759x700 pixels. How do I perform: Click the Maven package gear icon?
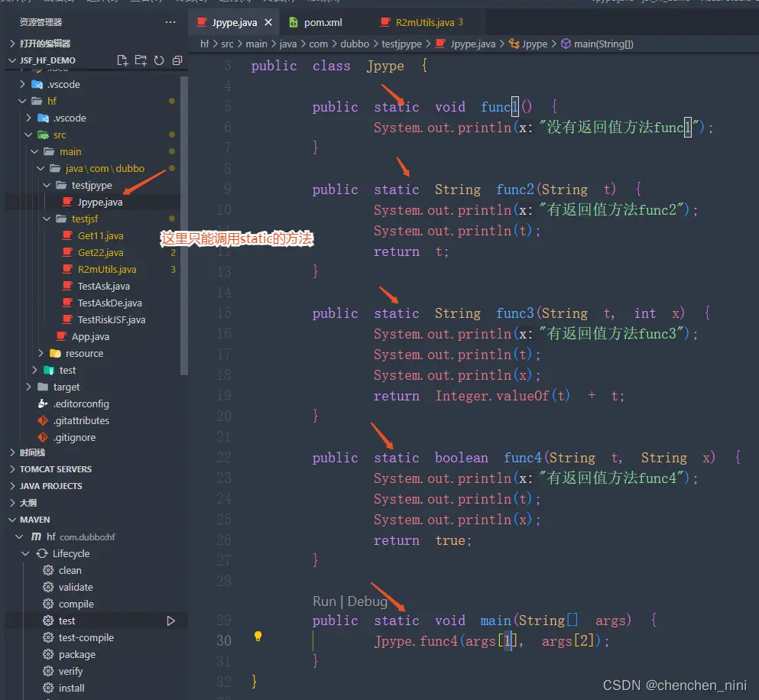coord(48,654)
